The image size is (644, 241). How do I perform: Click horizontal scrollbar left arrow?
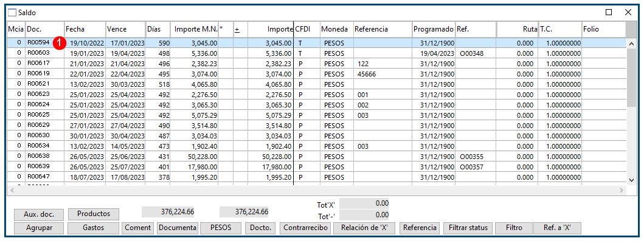(x=12, y=191)
